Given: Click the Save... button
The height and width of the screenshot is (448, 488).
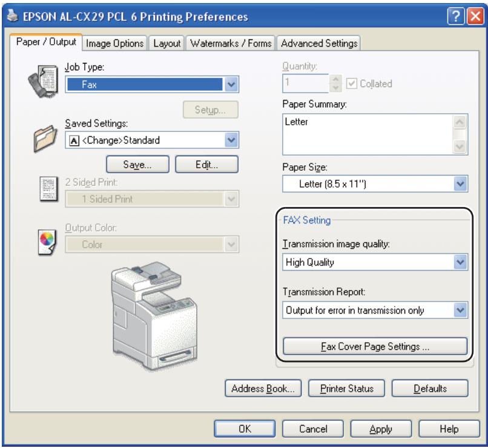Looking at the screenshot, I should point(137,164).
